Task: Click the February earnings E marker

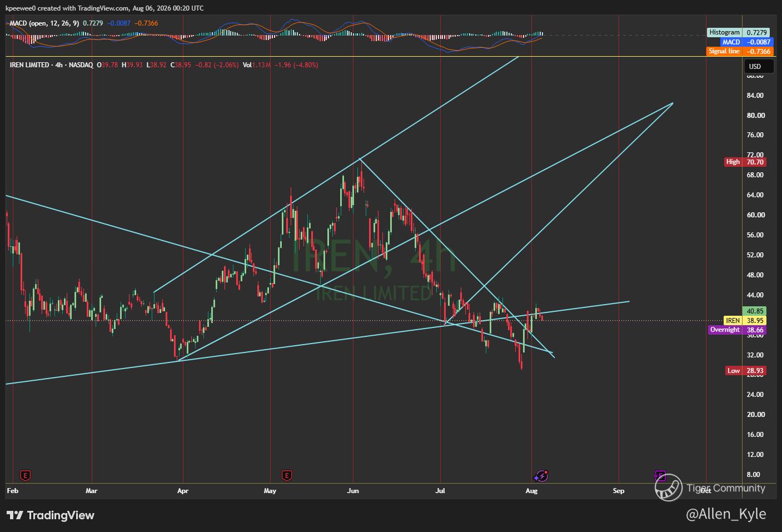Action: coord(25,475)
